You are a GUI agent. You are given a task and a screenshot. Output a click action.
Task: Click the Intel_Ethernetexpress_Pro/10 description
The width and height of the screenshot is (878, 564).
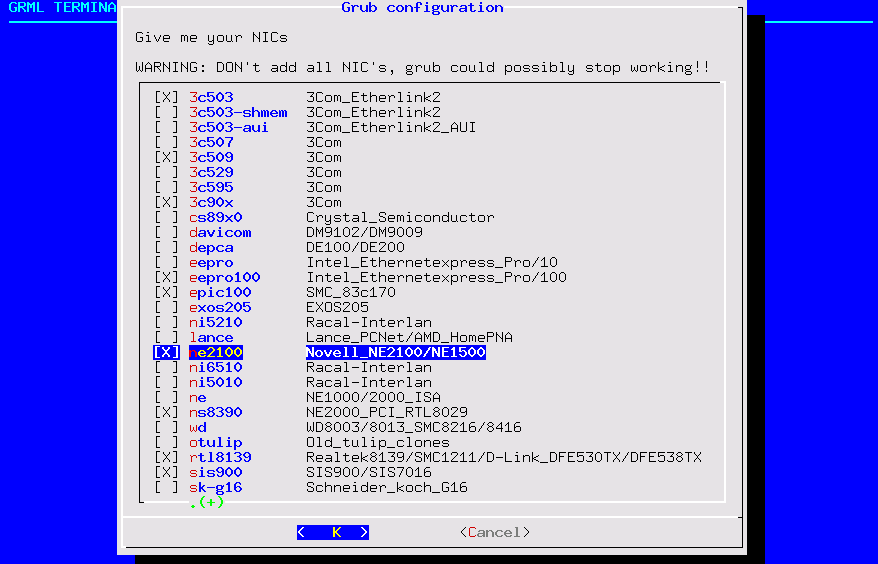tap(432, 263)
